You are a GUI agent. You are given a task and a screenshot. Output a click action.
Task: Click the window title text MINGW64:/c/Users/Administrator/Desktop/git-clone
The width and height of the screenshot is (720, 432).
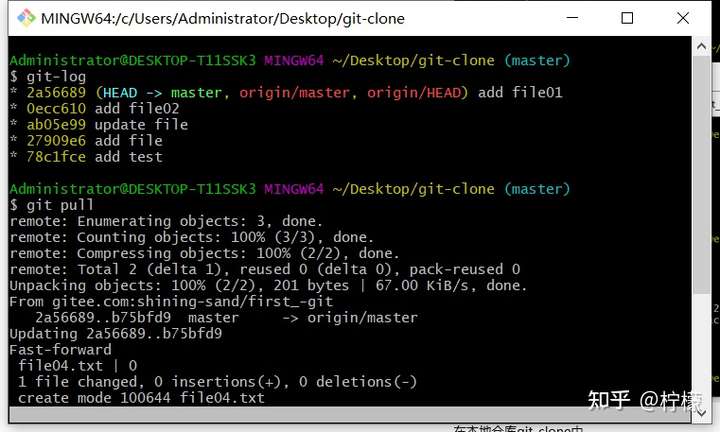(223, 18)
